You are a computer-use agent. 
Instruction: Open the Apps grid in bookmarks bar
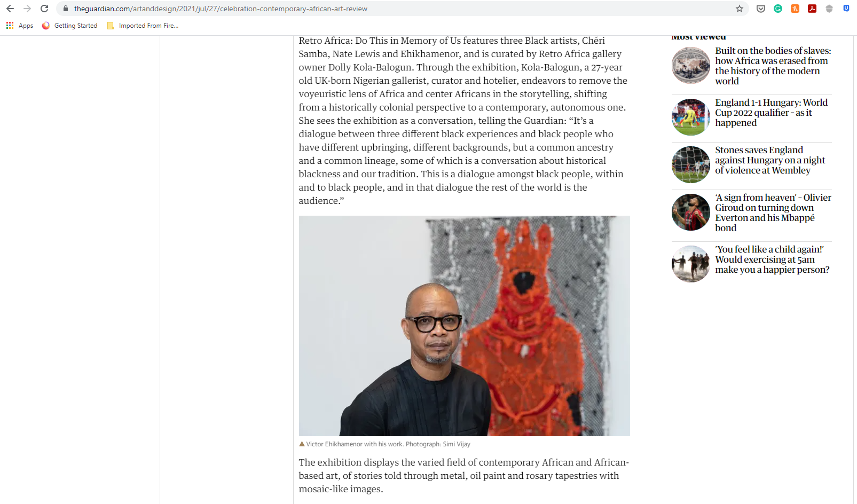pos(19,26)
